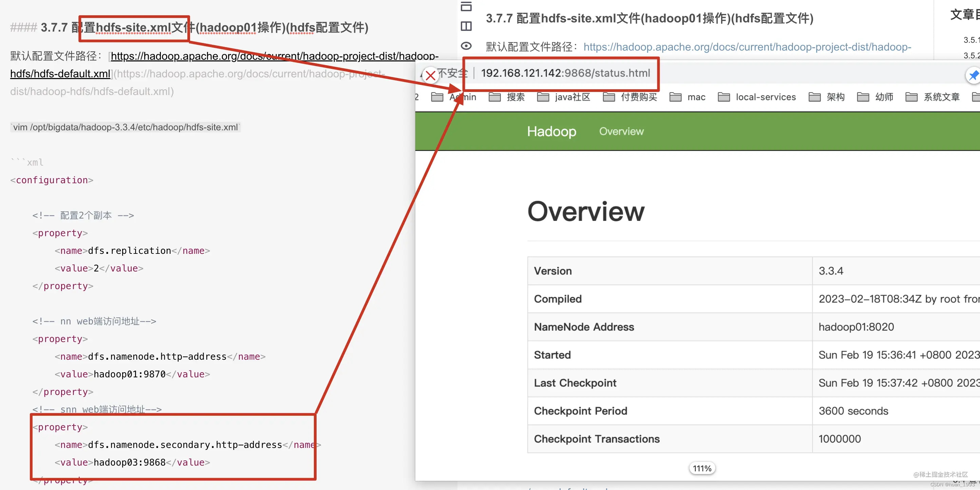The image size is (980, 490).
Task: Open the Admin bookmark folder
Action: coord(453,97)
